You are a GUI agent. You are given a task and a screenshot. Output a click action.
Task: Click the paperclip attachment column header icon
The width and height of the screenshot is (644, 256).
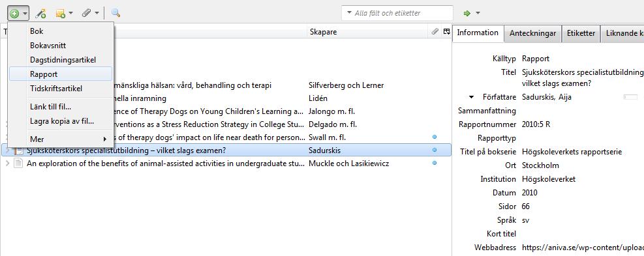435,31
